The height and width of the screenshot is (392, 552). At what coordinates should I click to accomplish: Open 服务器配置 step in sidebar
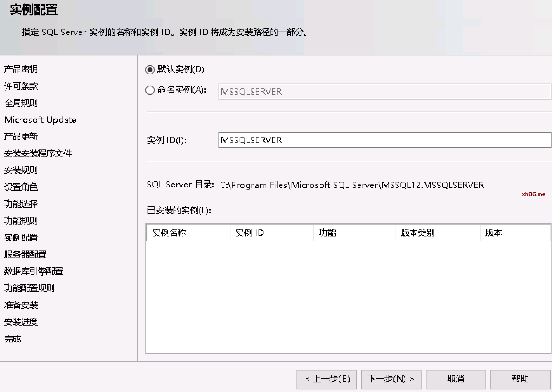pyautogui.click(x=25, y=254)
